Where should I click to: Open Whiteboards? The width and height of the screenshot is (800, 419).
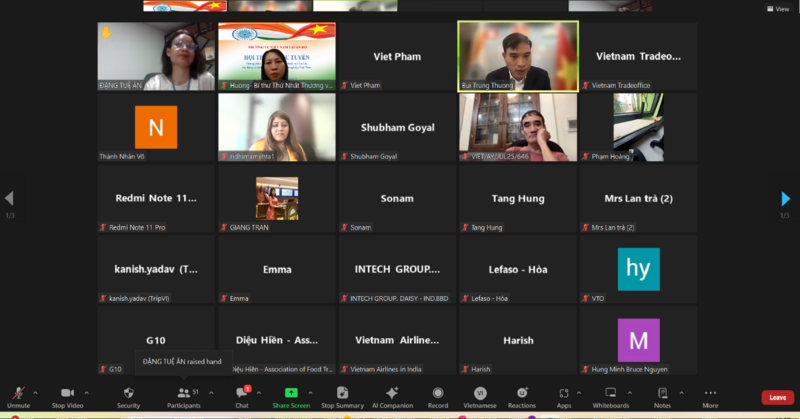click(611, 393)
